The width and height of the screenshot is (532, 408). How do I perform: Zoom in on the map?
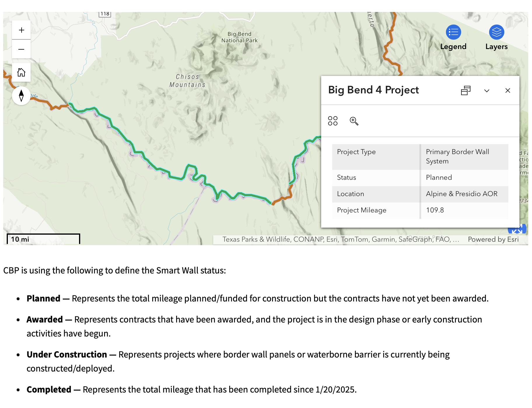tap(21, 30)
